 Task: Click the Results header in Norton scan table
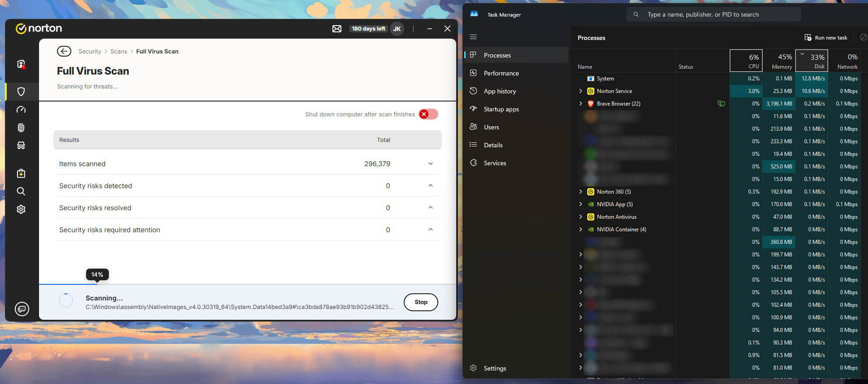69,140
